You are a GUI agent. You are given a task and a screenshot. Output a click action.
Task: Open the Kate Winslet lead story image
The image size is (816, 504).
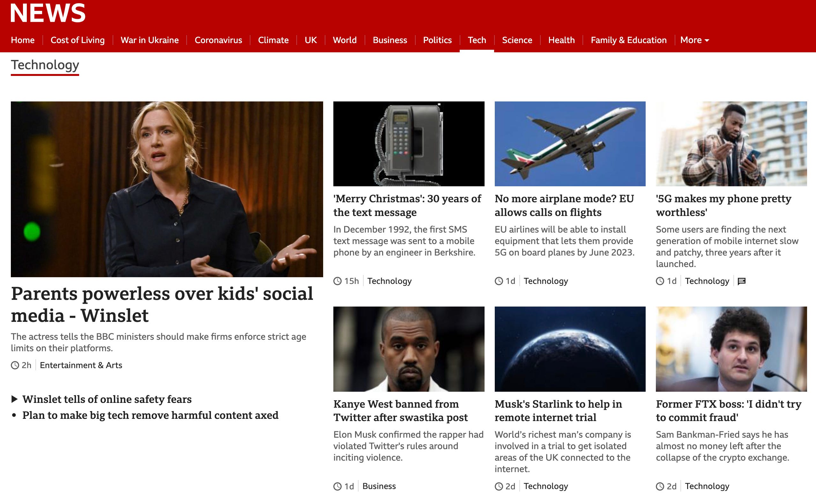tap(167, 189)
